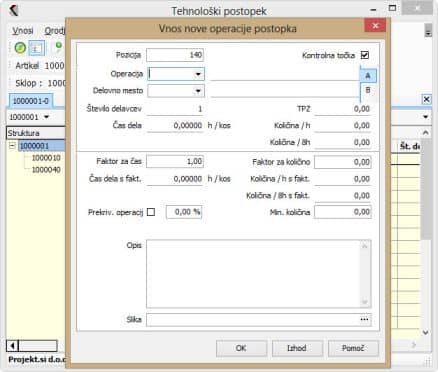Click the Količina / 8h s fakt. field
This screenshot has width=438, height=372.
click(343, 196)
